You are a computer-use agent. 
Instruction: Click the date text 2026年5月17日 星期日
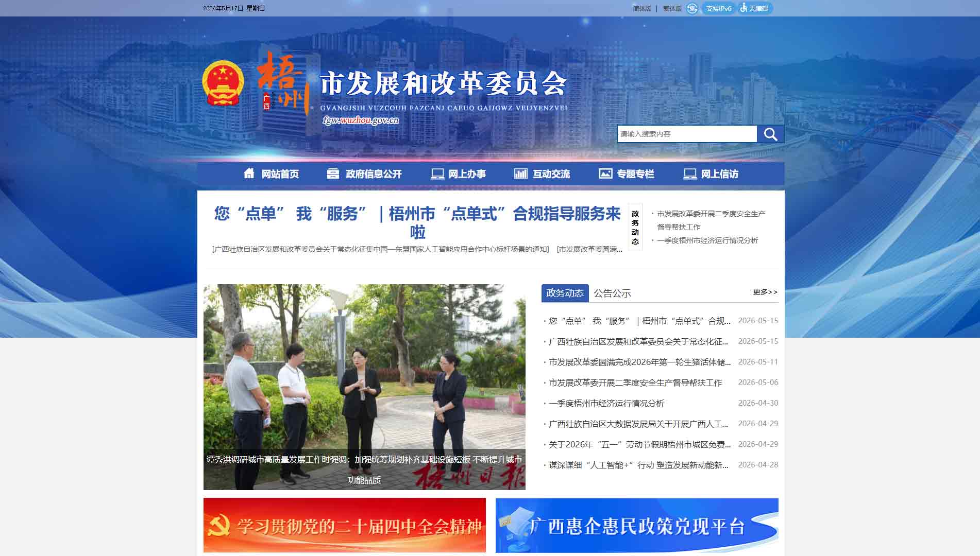click(234, 8)
